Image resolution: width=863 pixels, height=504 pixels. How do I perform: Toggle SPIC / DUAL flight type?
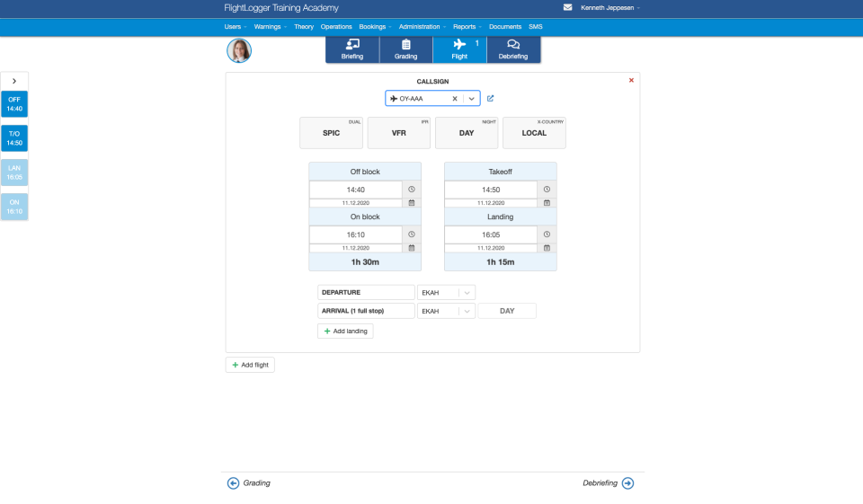point(332,133)
